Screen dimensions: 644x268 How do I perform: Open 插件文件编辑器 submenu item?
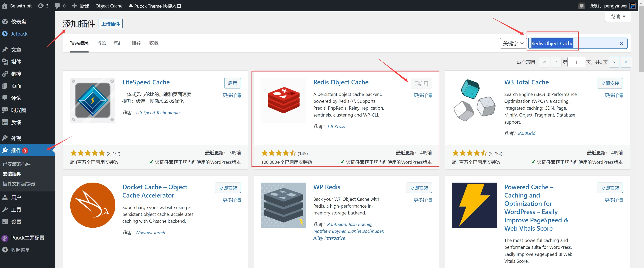[19, 184]
